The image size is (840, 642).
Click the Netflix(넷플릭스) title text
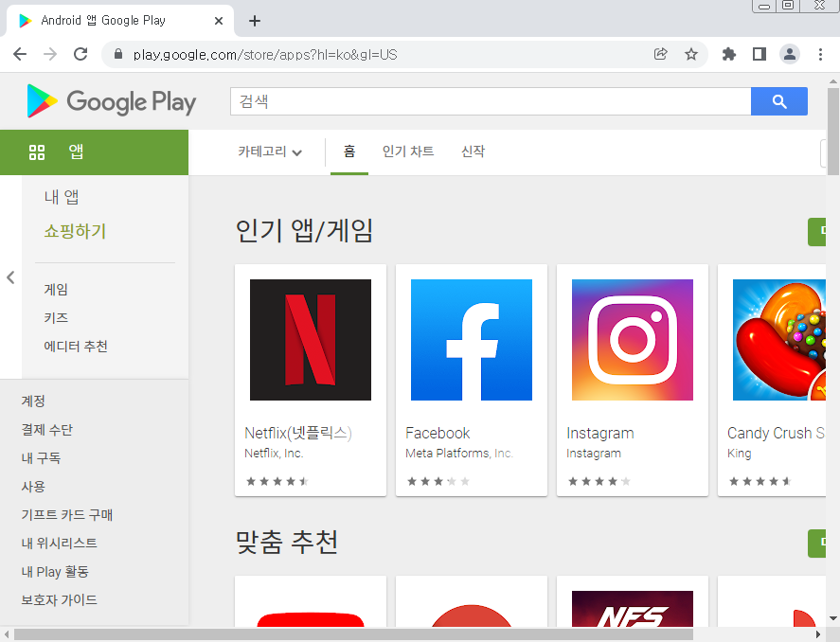[x=298, y=433]
